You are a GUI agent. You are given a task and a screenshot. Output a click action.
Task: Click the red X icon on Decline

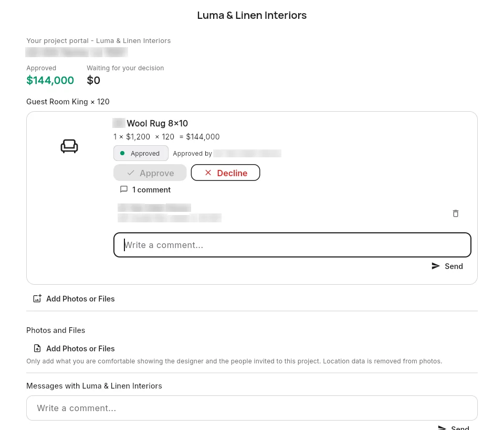[x=208, y=173]
